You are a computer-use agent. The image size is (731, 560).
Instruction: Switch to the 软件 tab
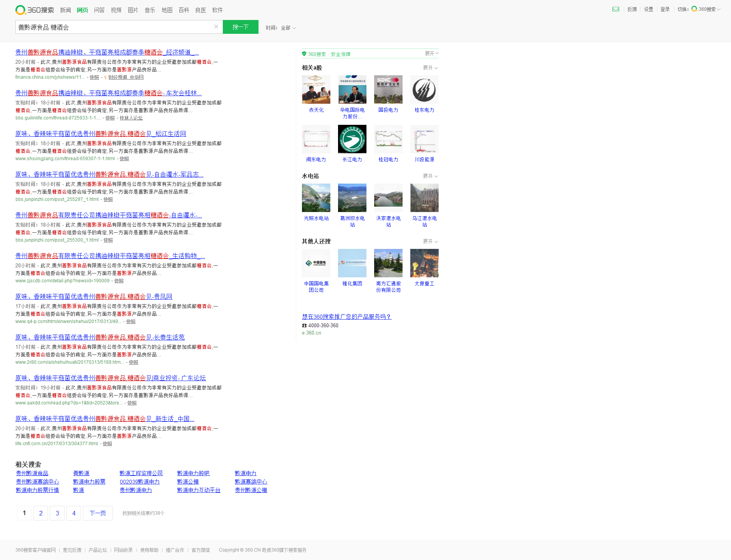coord(217,10)
